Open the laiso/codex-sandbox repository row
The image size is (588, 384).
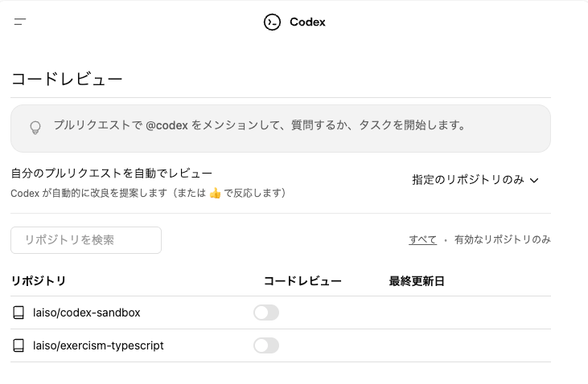(x=281, y=313)
